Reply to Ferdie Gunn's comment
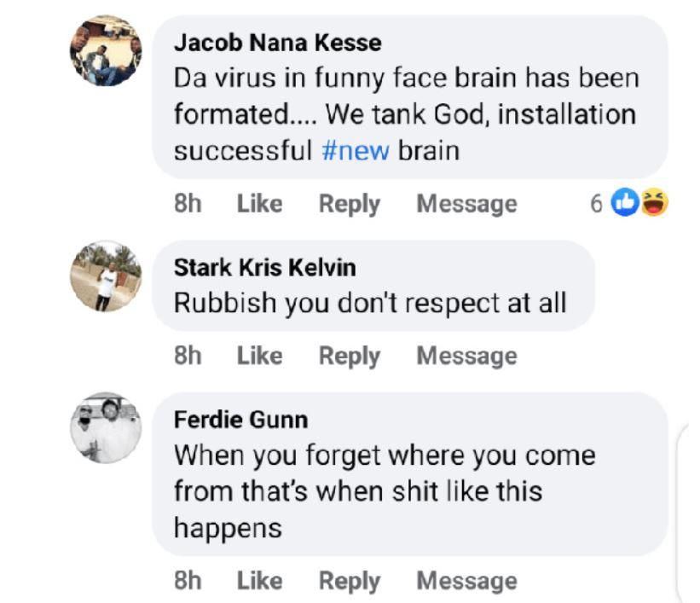This screenshot has height=603, width=700. coord(349,581)
